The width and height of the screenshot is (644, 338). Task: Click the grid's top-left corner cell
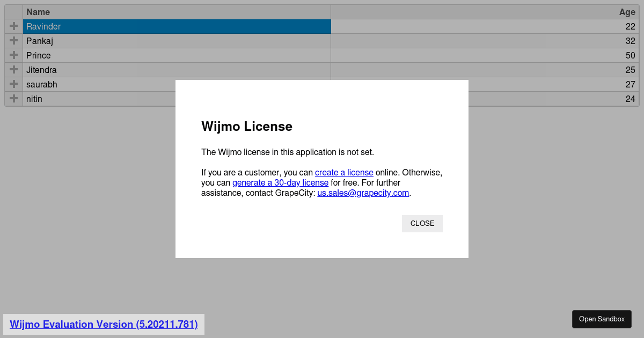(14, 12)
